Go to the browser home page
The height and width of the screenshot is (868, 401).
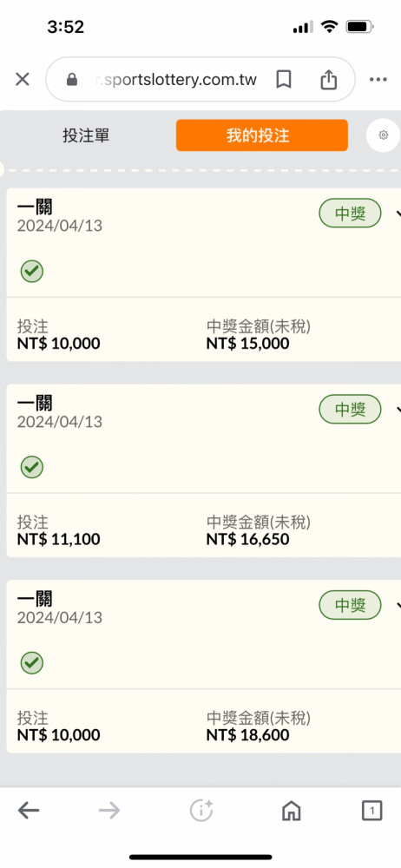[x=292, y=811]
